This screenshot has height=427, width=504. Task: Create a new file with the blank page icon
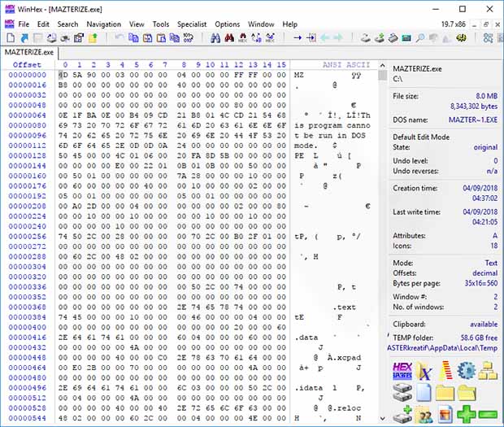11,38
